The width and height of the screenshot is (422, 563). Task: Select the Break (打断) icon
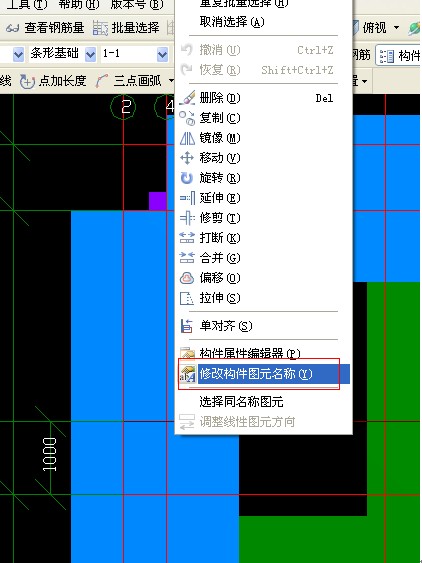click(x=187, y=238)
